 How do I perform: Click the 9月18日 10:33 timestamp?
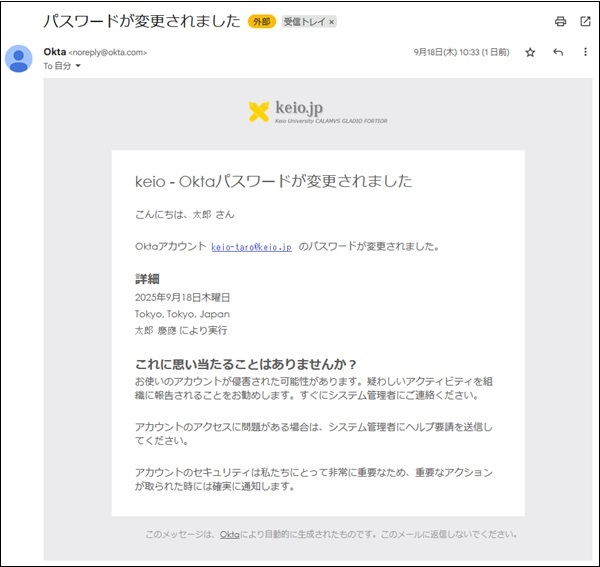point(461,52)
